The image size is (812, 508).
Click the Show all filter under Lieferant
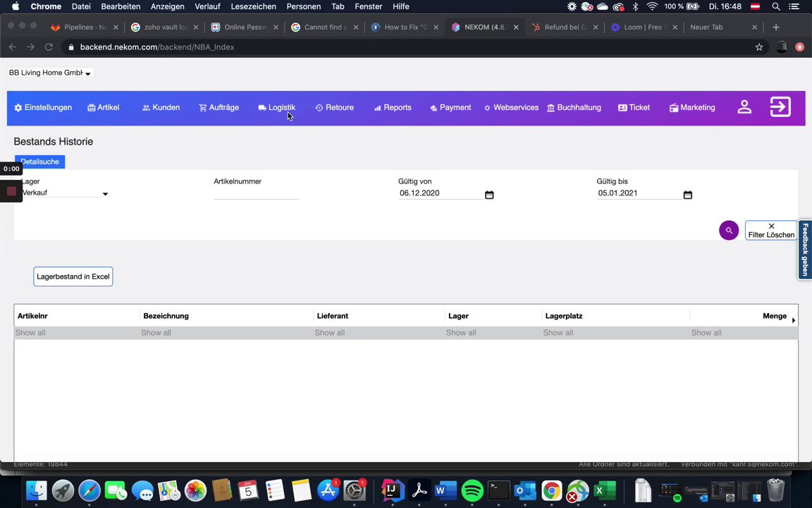click(x=379, y=333)
